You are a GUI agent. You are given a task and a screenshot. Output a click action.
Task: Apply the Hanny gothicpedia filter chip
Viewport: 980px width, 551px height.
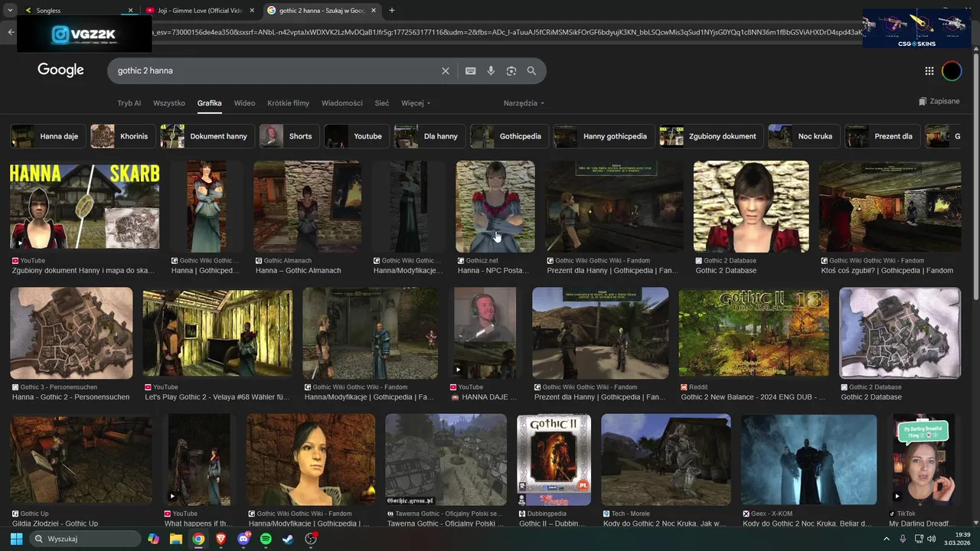point(603,136)
